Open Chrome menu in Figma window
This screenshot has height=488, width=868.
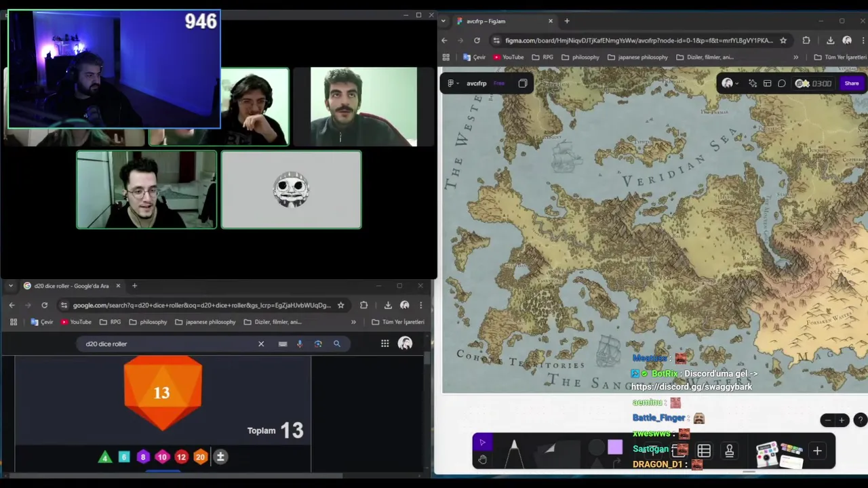click(x=863, y=40)
